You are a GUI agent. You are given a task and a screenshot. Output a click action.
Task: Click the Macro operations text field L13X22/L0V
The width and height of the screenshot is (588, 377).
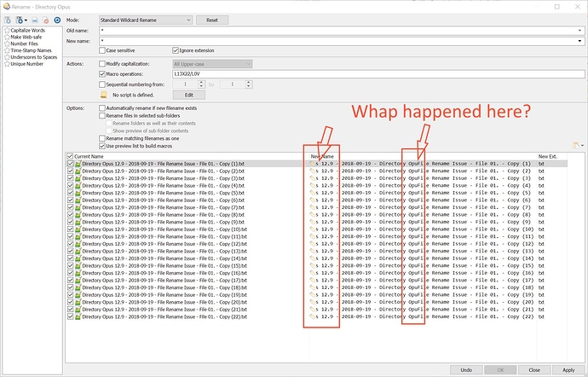pos(378,74)
